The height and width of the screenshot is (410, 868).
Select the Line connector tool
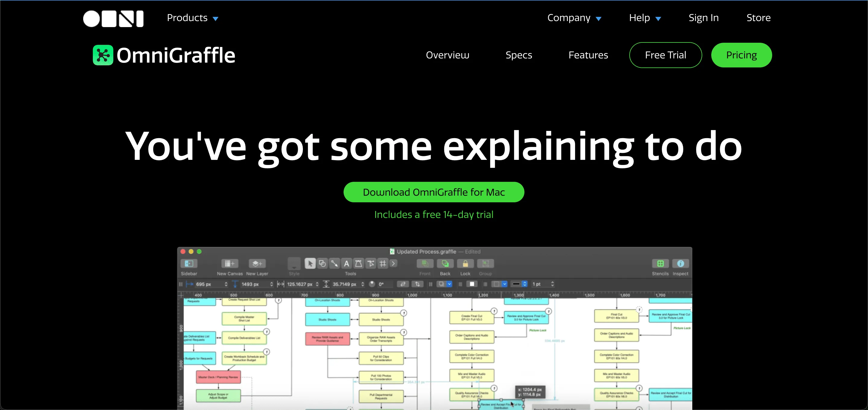pyautogui.click(x=334, y=263)
